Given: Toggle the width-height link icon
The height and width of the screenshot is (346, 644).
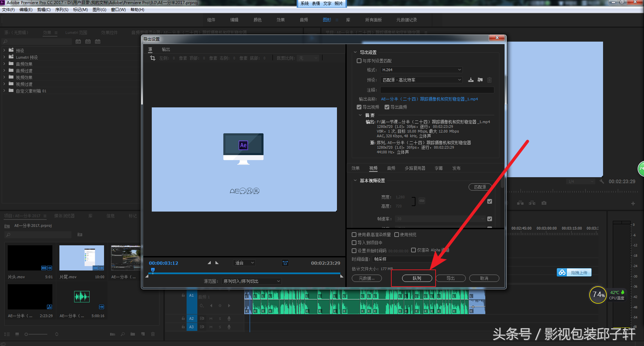Looking at the screenshot, I should tap(422, 201).
